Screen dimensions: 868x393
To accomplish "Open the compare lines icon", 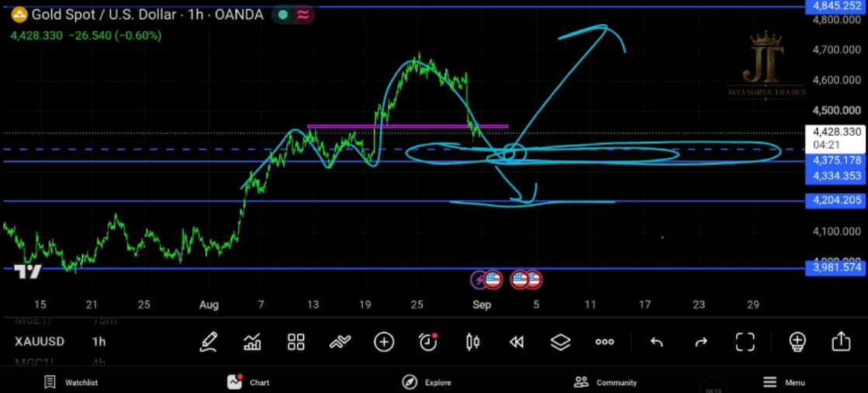I will tap(340, 342).
